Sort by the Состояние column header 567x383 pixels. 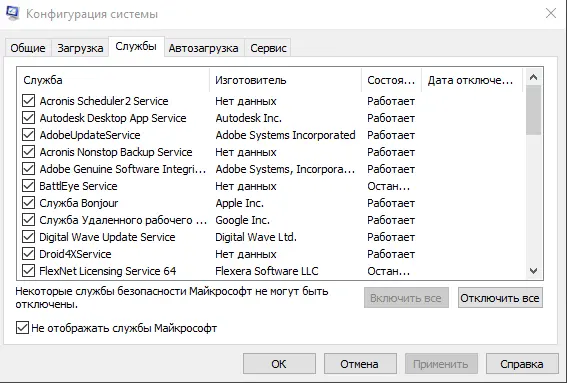click(391, 80)
